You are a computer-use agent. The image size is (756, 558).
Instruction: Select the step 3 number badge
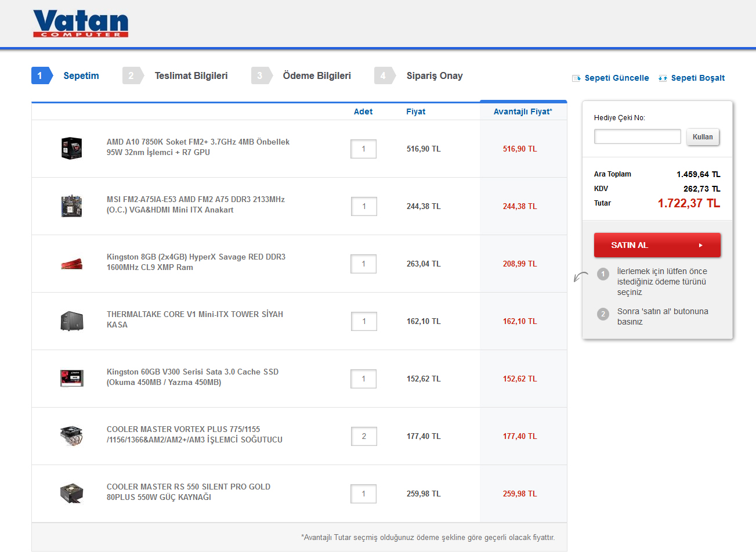tap(262, 75)
